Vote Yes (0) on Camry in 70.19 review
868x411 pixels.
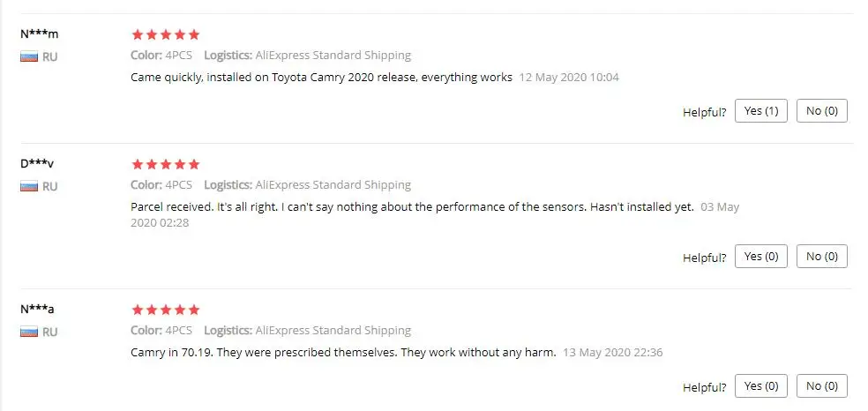[x=760, y=386]
